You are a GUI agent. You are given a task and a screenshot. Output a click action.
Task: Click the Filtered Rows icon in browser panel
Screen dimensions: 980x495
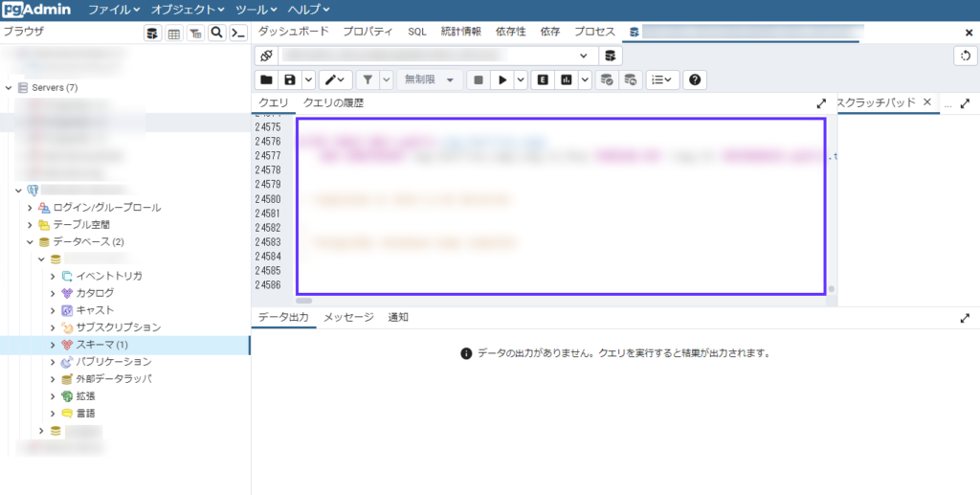195,34
